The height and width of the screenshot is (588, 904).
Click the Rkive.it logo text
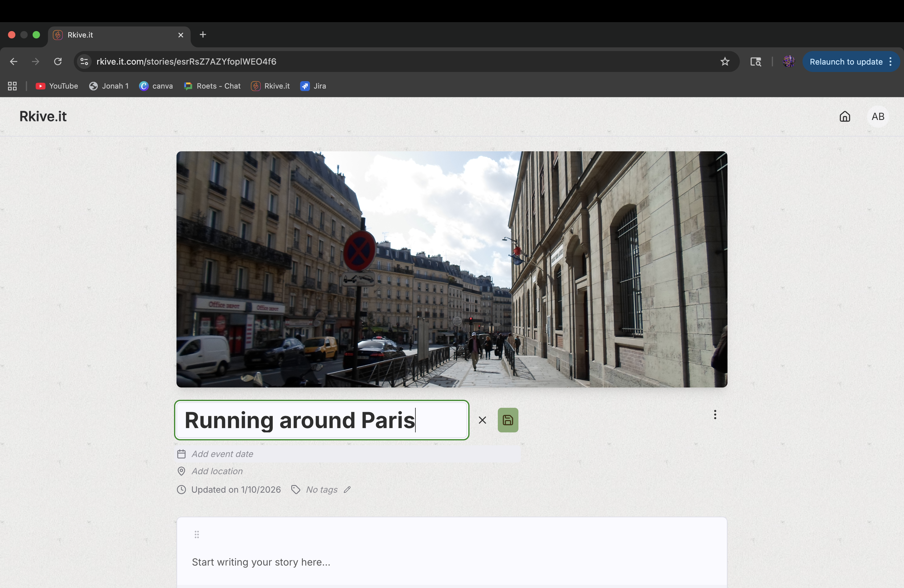pos(43,116)
